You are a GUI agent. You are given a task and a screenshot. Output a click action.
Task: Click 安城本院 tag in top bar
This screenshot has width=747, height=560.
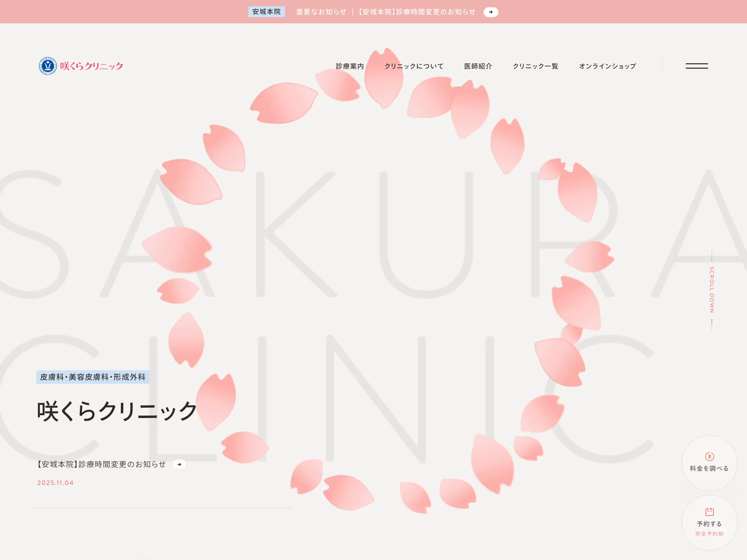point(266,12)
